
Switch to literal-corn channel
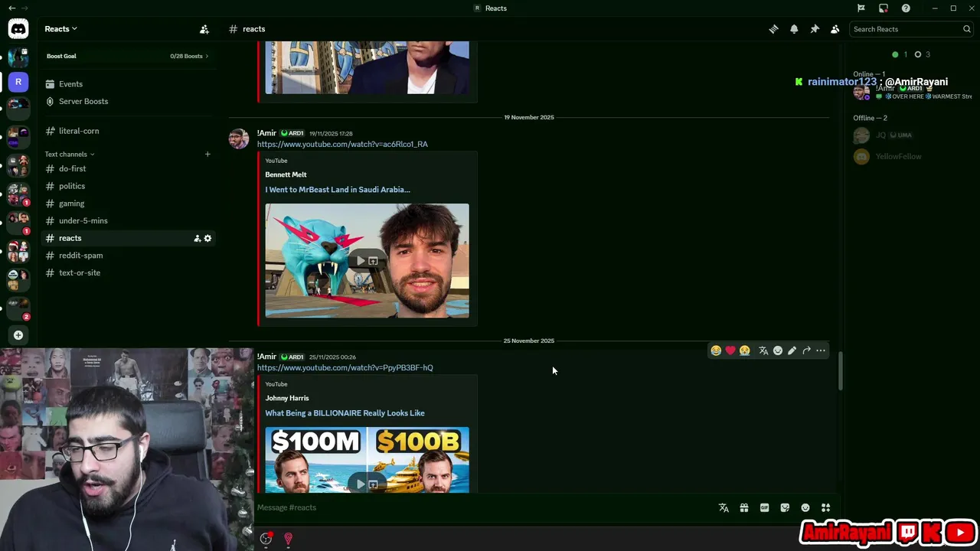pyautogui.click(x=127, y=131)
